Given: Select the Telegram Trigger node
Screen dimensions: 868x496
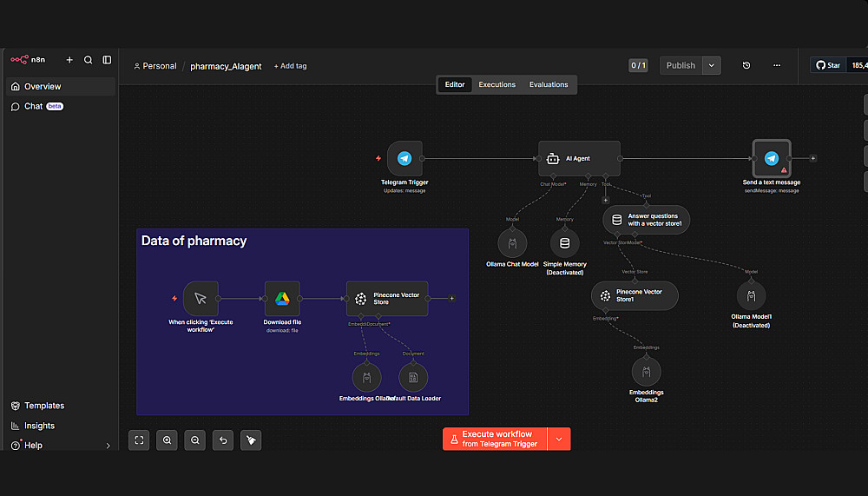Looking at the screenshot, I should click(404, 158).
